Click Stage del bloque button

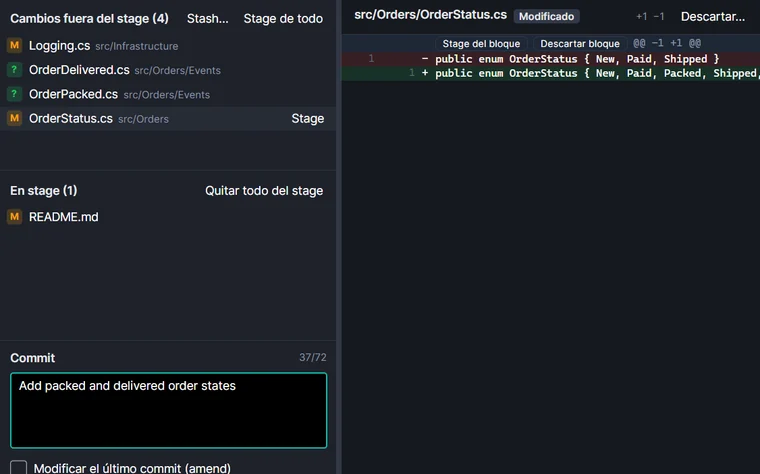tap(481, 44)
